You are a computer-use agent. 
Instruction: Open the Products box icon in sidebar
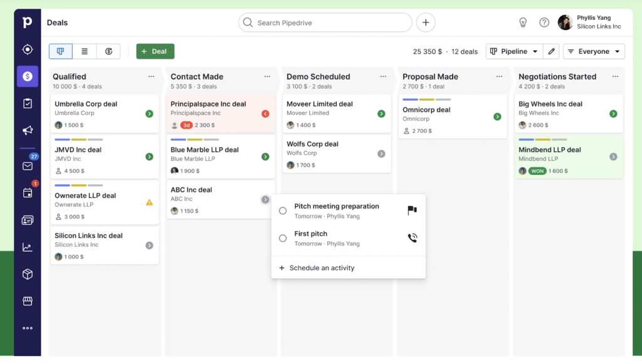(x=27, y=274)
